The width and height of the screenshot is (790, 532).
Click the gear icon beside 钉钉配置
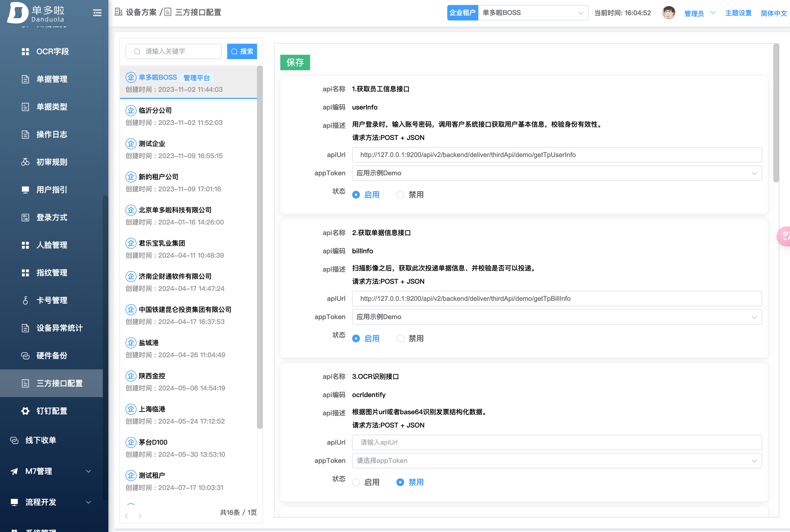tap(25, 411)
